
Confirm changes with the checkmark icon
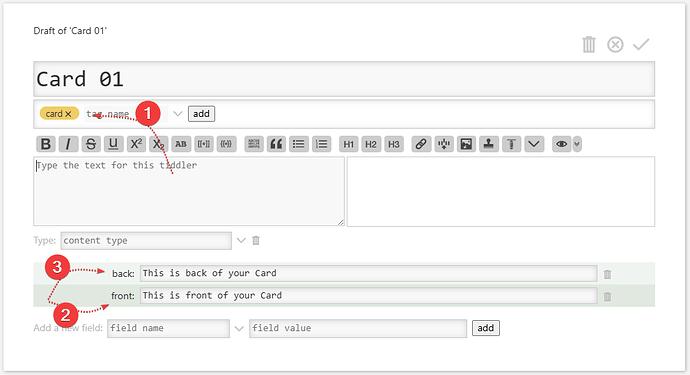pyautogui.click(x=641, y=44)
